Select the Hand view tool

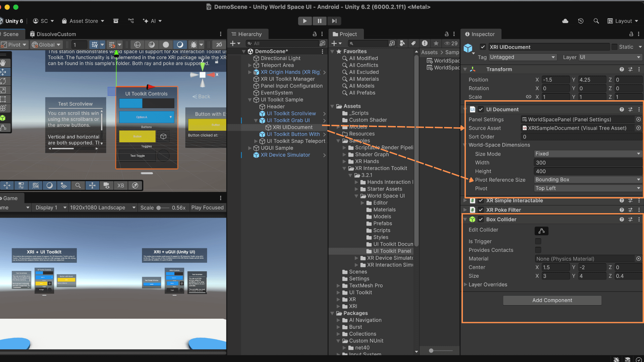coord(3,63)
